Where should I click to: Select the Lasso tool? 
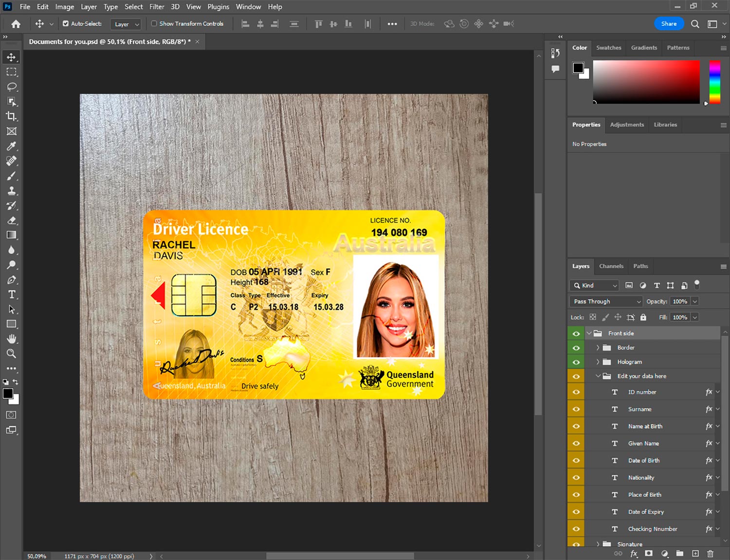pos(12,87)
